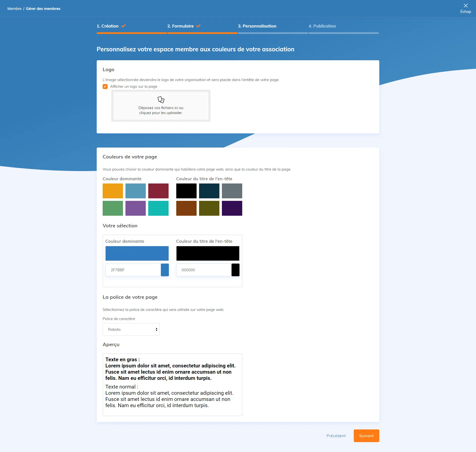Click the checkmark icon beside 1. Création
The image size is (476, 452).
123,26
